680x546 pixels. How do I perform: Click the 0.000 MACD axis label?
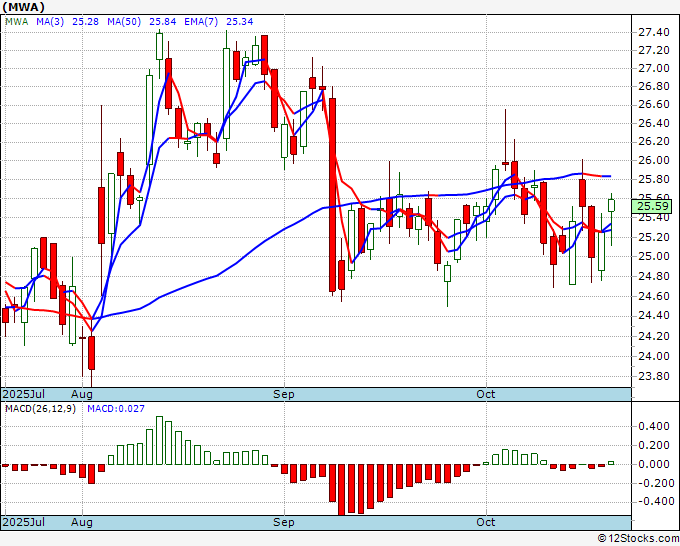(654, 464)
